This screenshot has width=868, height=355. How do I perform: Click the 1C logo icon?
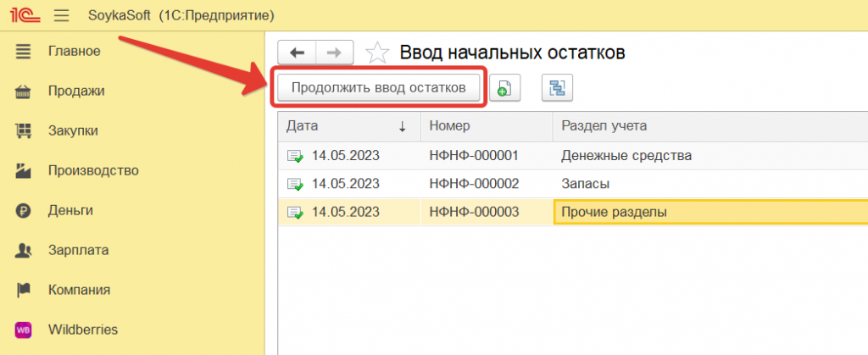(x=24, y=15)
